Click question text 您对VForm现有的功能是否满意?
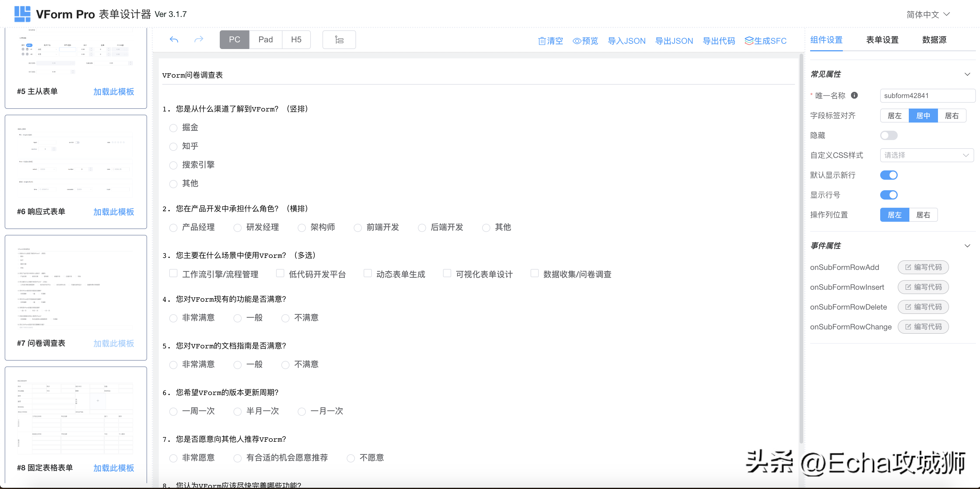Viewport: 980px width, 489px height. (231, 299)
